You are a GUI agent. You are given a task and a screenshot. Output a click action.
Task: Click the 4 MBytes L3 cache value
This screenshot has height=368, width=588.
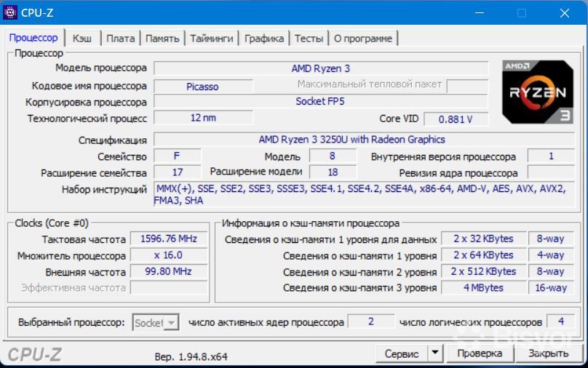(483, 288)
